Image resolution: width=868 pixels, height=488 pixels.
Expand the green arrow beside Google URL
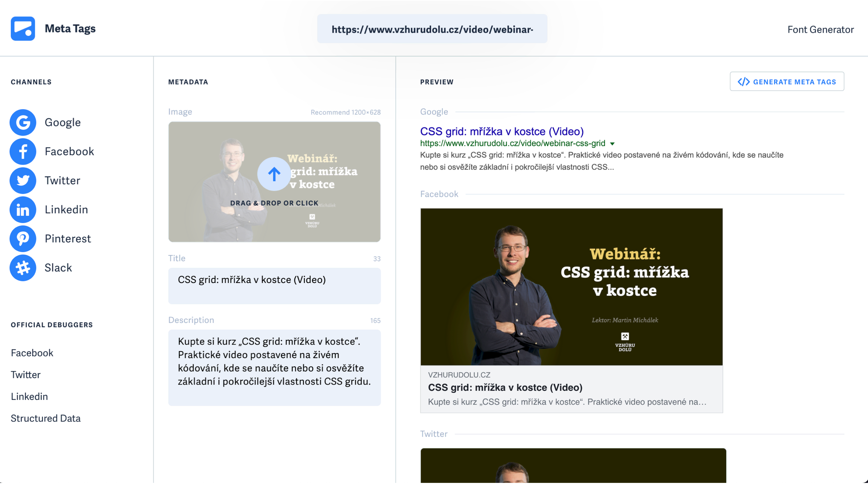(x=612, y=144)
